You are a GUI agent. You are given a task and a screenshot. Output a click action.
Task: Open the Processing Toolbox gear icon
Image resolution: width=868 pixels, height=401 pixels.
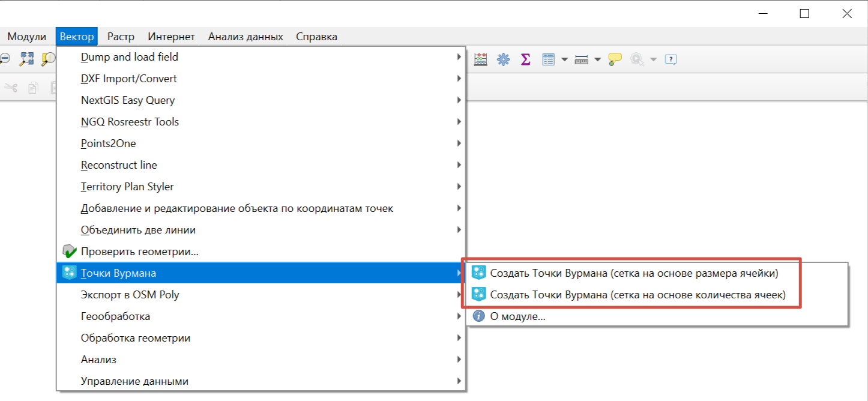(x=503, y=59)
